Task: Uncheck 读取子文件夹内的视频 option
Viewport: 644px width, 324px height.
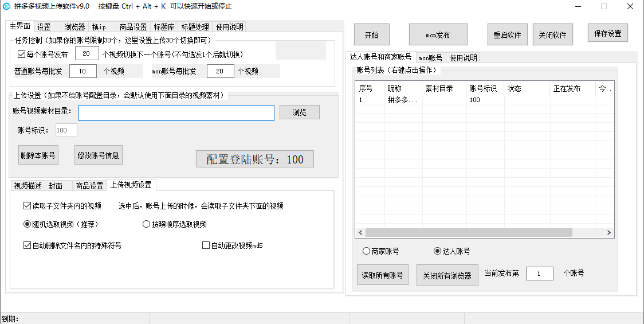Action: coord(27,206)
